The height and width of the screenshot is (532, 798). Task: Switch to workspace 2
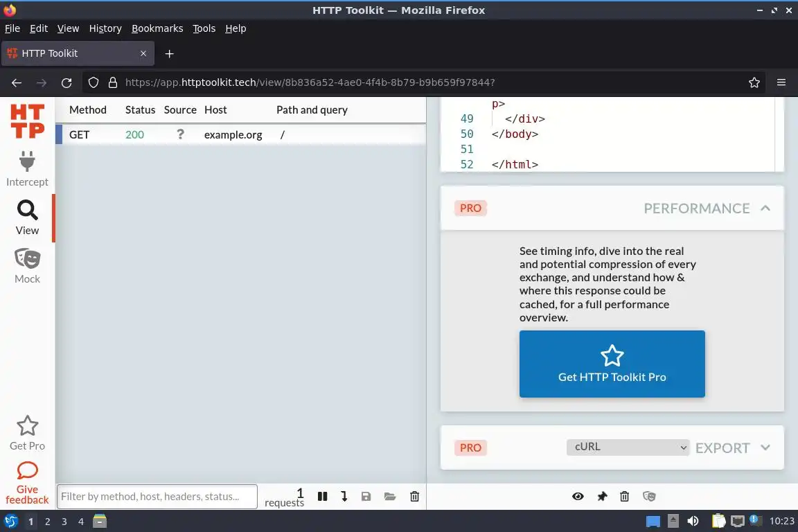tap(47, 522)
